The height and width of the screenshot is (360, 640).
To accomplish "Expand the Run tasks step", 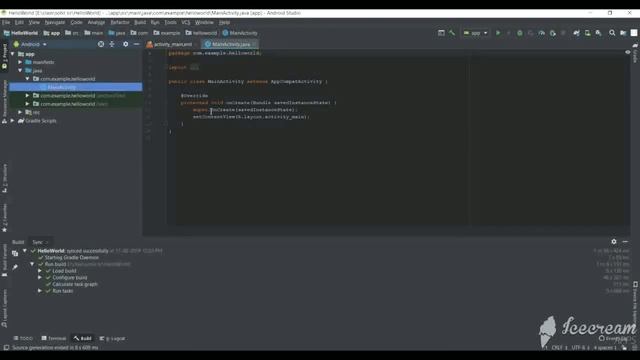I will pos(40,291).
